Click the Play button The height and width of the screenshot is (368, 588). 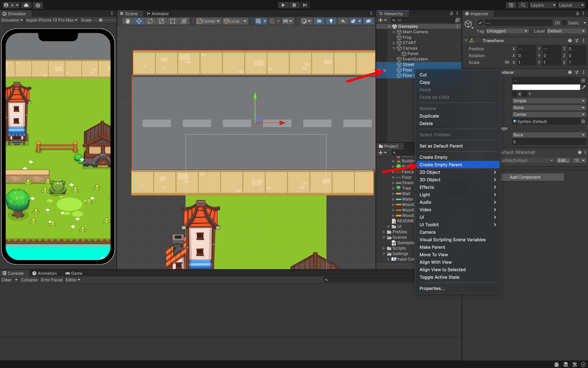pos(283,5)
